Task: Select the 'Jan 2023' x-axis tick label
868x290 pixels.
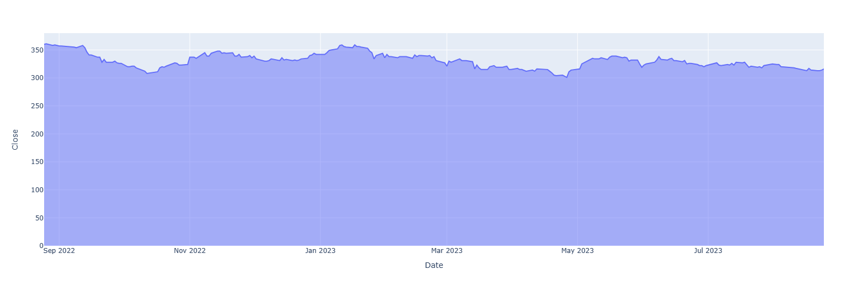Action: click(x=320, y=251)
